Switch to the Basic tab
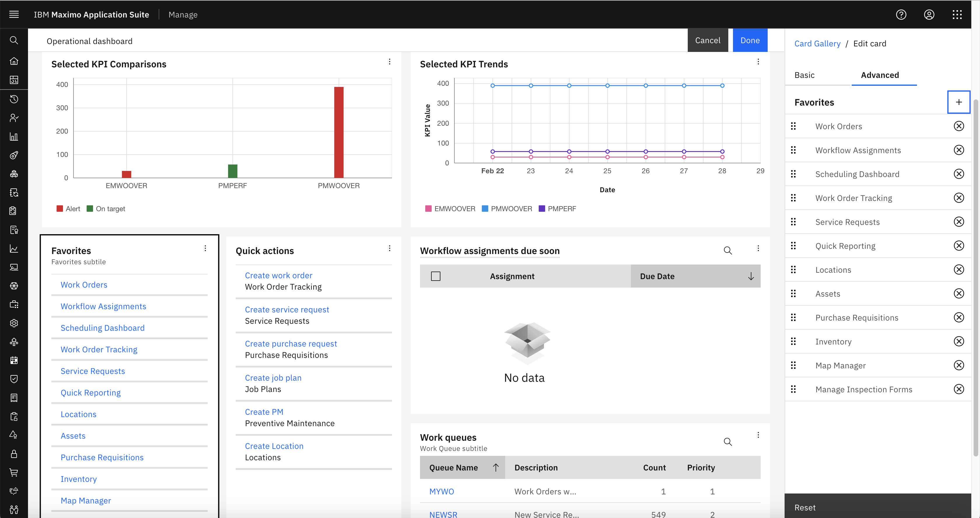The image size is (980, 518). pos(804,75)
